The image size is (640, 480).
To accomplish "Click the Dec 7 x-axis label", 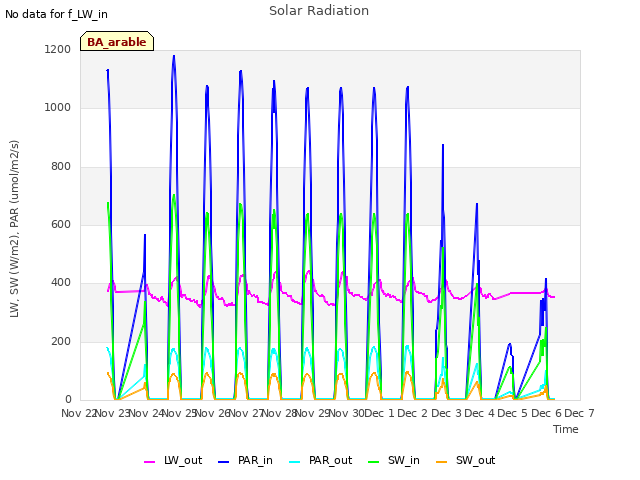I will [x=579, y=413].
